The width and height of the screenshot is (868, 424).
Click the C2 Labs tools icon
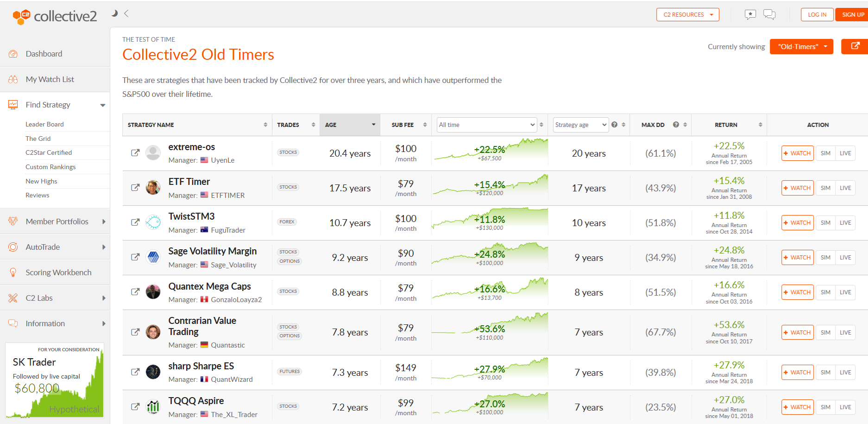point(13,298)
